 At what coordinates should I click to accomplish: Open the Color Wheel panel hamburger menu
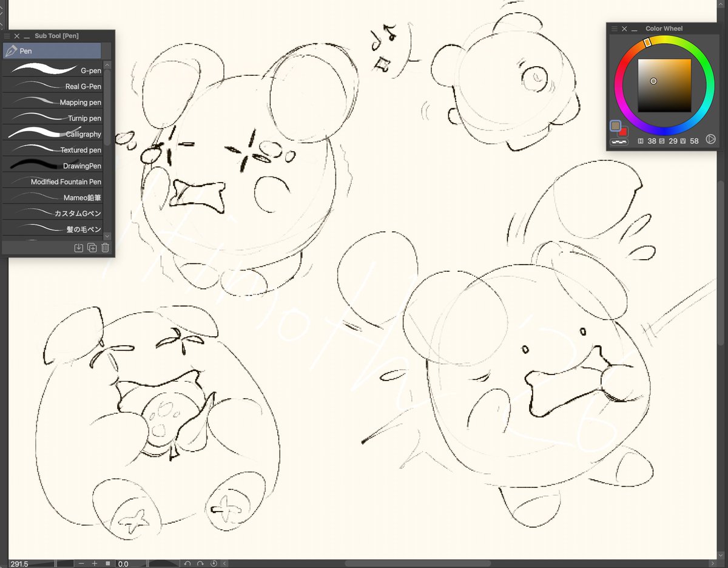[x=614, y=29]
